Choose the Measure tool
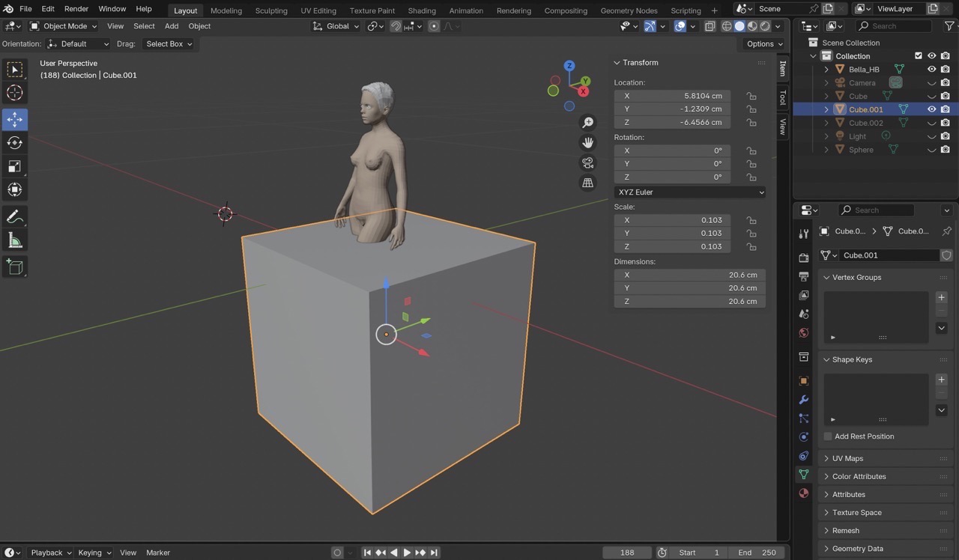Viewport: 959px width, 560px height. point(15,240)
